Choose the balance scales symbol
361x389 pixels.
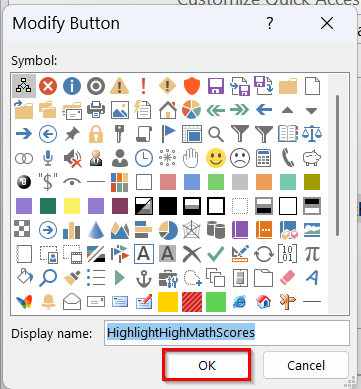[312, 134]
